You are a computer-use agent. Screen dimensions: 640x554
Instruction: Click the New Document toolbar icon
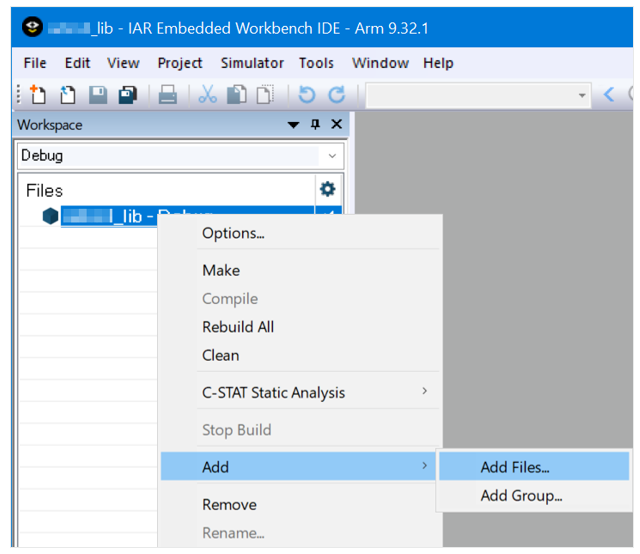point(38,95)
